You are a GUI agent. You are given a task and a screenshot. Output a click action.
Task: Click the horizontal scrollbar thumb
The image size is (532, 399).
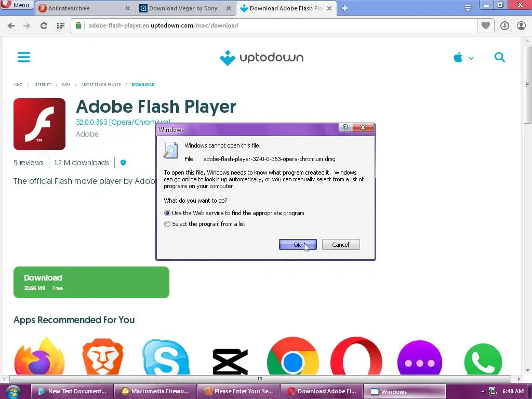(x=260, y=379)
